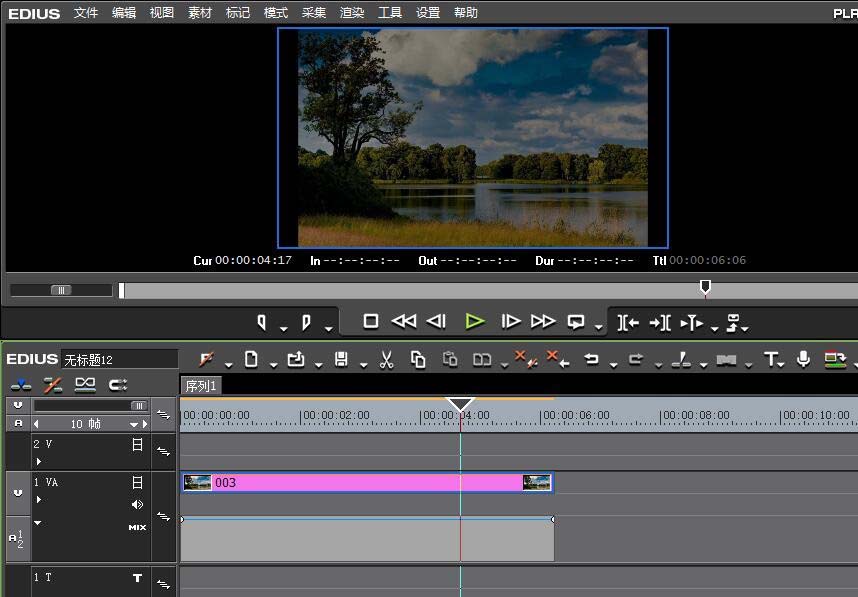The height and width of the screenshot is (597, 858).
Task: Open Set In point dropdown arrow
Action: click(x=283, y=329)
